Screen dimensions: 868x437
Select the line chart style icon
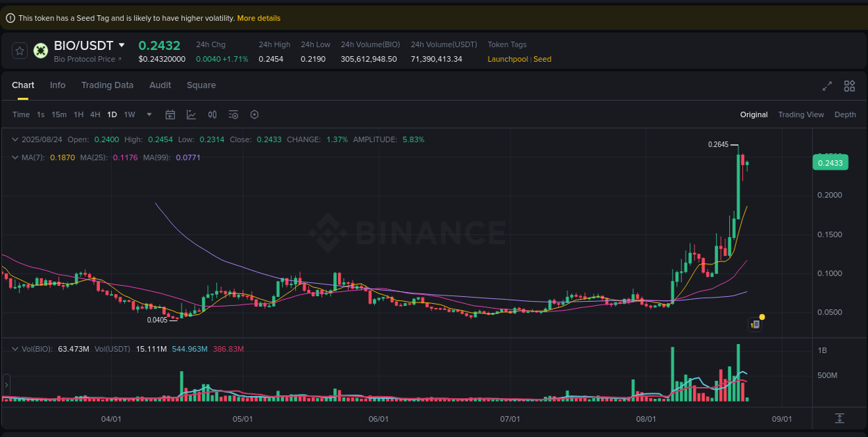tap(191, 114)
